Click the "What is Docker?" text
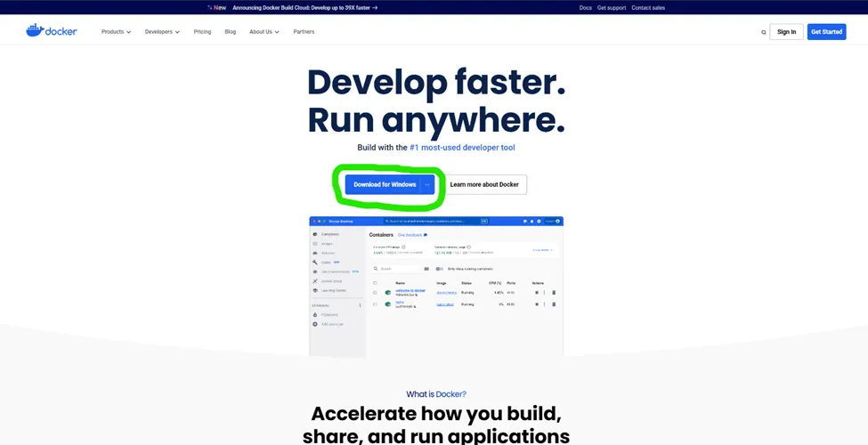 (436, 394)
